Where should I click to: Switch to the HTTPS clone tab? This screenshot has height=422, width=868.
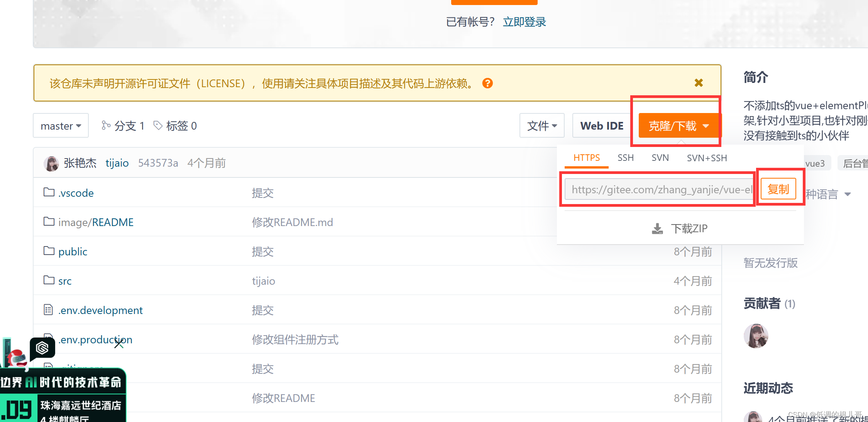tap(587, 158)
